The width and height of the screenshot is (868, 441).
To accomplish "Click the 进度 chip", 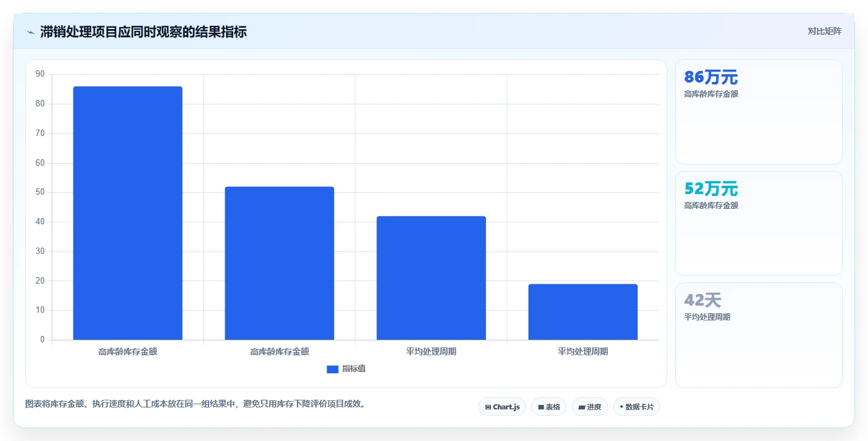I will click(590, 407).
